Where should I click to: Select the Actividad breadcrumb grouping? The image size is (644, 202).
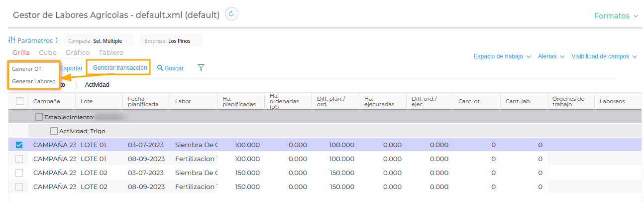coord(97,85)
